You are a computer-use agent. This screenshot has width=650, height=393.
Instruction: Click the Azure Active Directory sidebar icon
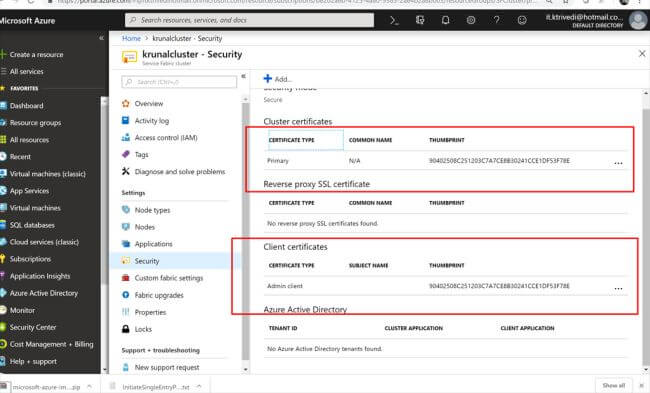pos(3,293)
